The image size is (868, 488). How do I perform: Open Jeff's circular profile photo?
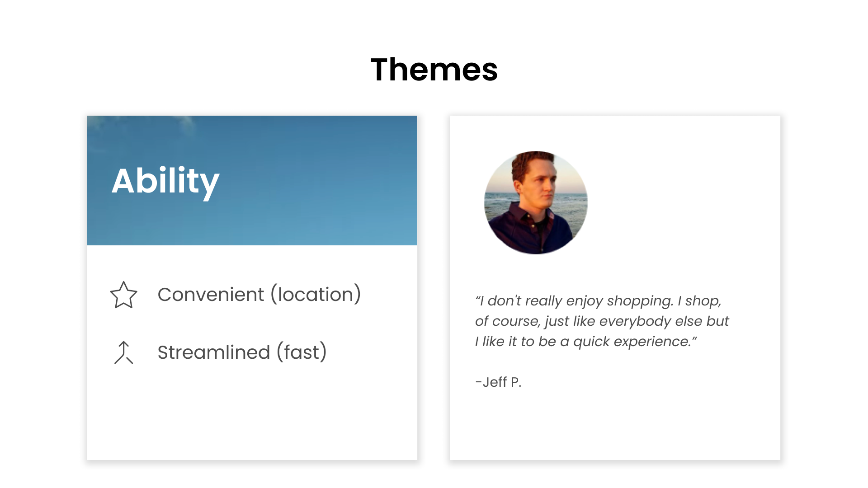click(x=536, y=202)
